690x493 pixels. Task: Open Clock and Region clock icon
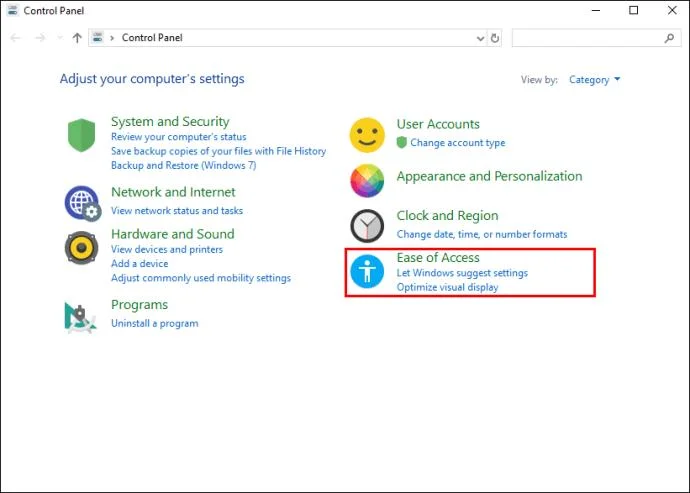point(367,226)
